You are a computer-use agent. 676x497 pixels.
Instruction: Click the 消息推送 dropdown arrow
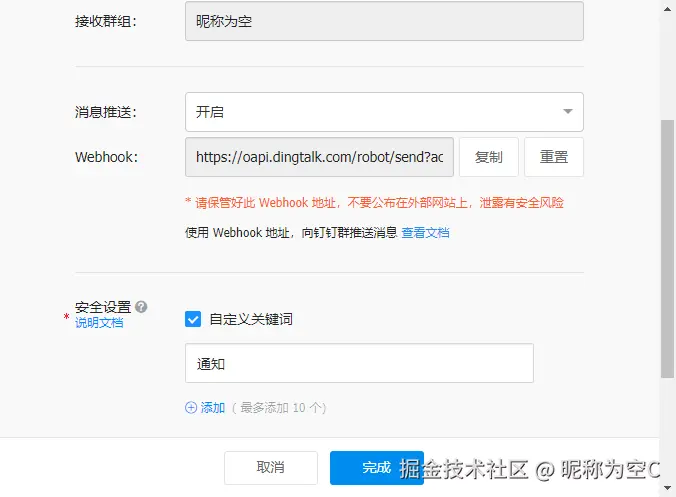[568, 112]
